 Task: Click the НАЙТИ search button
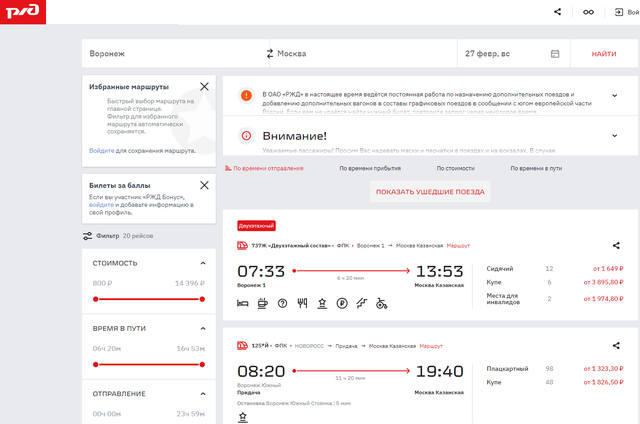point(604,53)
